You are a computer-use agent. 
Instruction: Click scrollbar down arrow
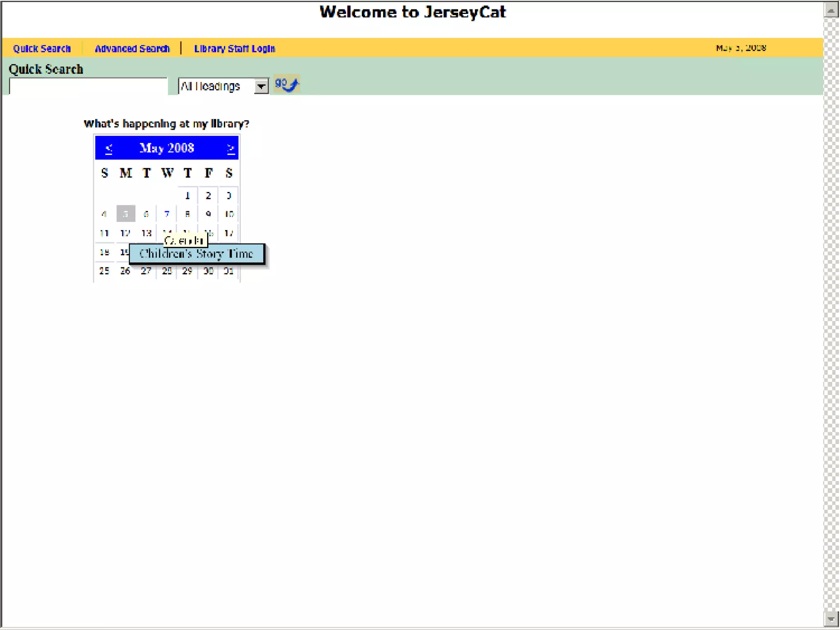(x=831, y=619)
